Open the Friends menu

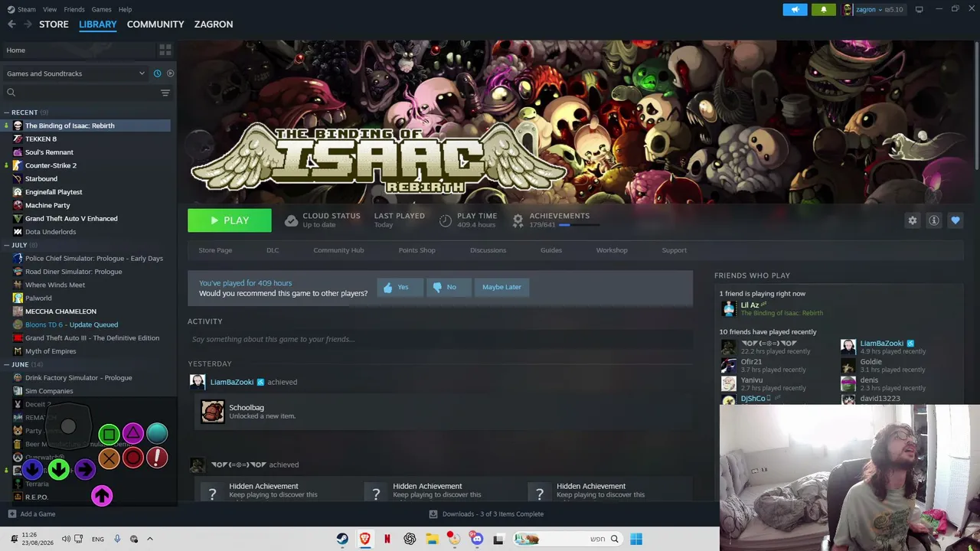coord(74,9)
